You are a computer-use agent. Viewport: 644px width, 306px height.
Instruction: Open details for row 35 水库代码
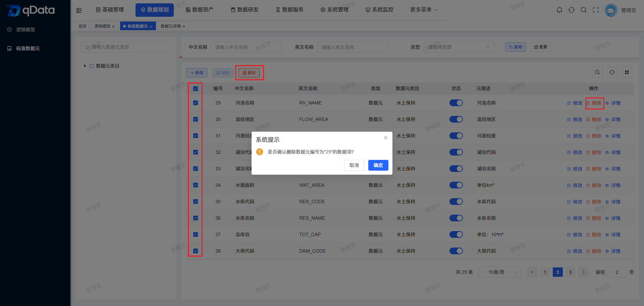[613, 202]
